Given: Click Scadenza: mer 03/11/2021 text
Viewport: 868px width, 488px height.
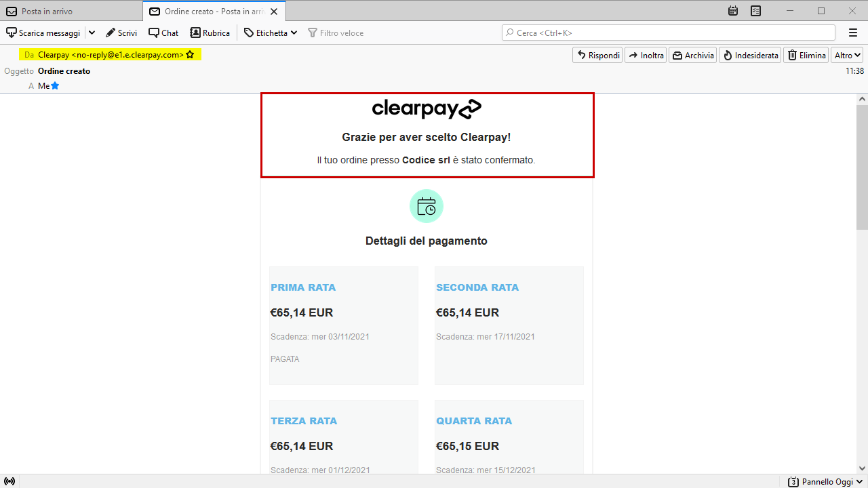Looking at the screenshot, I should coord(320,337).
